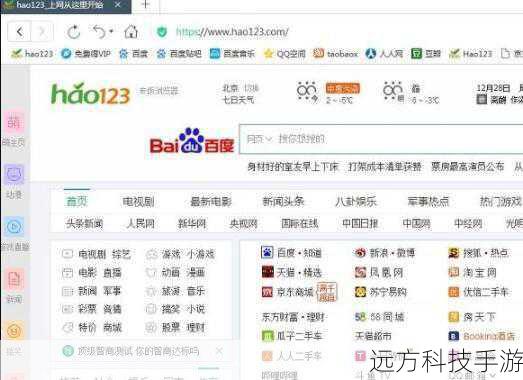Viewport: 523px width, 380px height.
Task: Open the 豆瓣 bookmark
Action: point(426,53)
